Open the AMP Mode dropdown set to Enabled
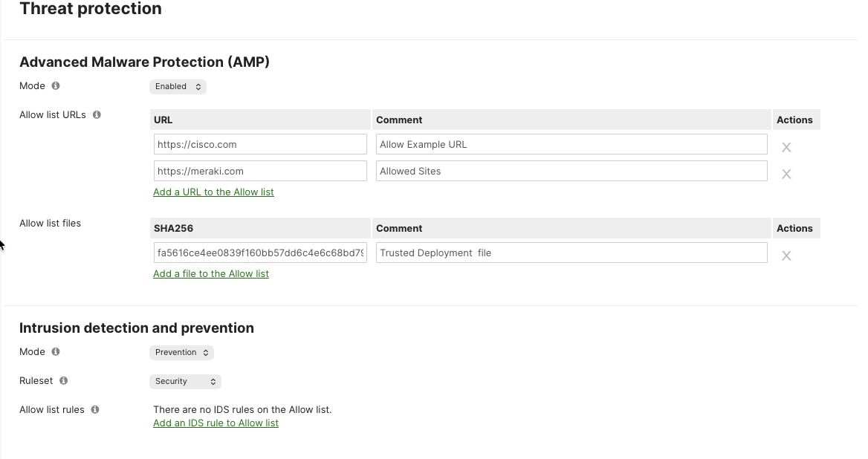 click(x=178, y=86)
